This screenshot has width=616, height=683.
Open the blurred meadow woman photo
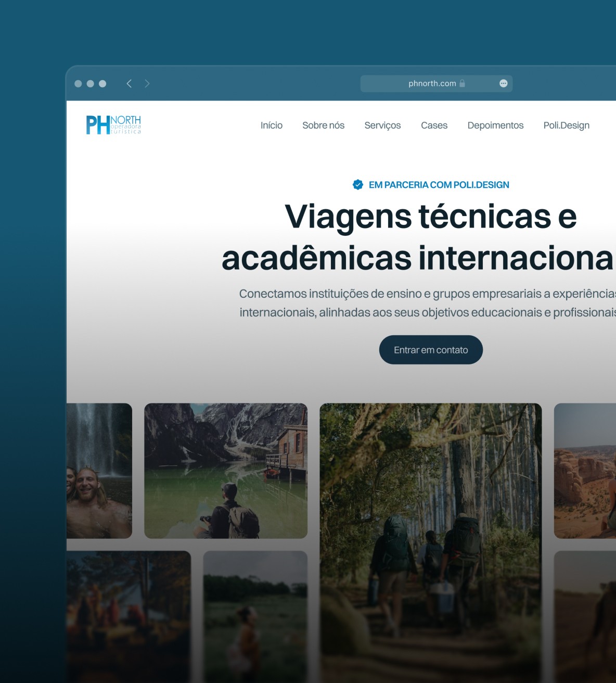point(255,617)
